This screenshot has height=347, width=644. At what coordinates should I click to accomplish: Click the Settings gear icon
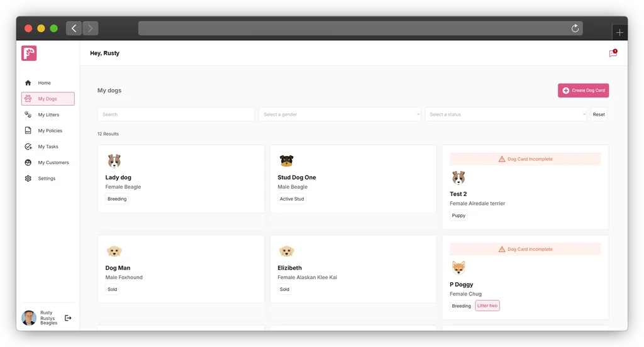pyautogui.click(x=28, y=179)
